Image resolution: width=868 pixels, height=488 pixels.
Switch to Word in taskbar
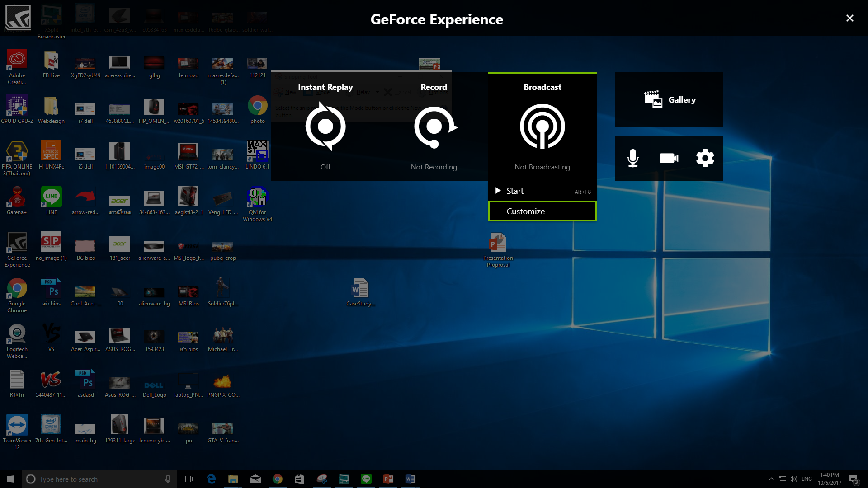coord(410,479)
